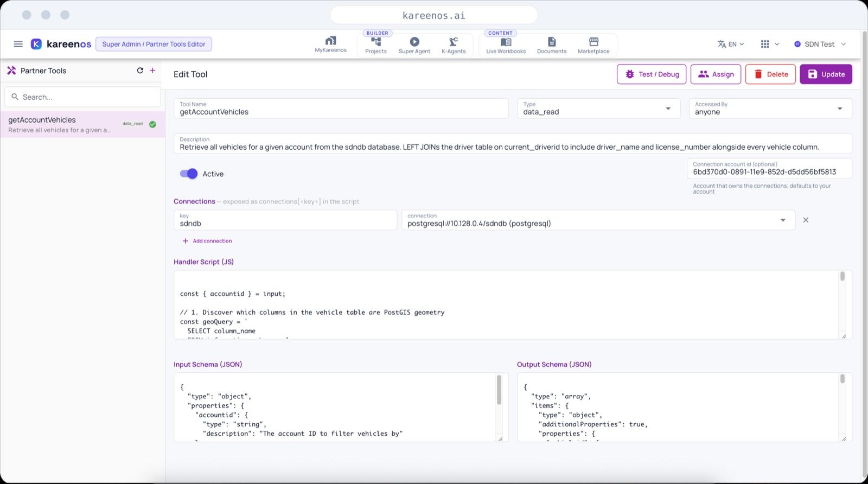The width and height of the screenshot is (868, 484).
Task: Click Test / Debug button
Action: click(652, 74)
